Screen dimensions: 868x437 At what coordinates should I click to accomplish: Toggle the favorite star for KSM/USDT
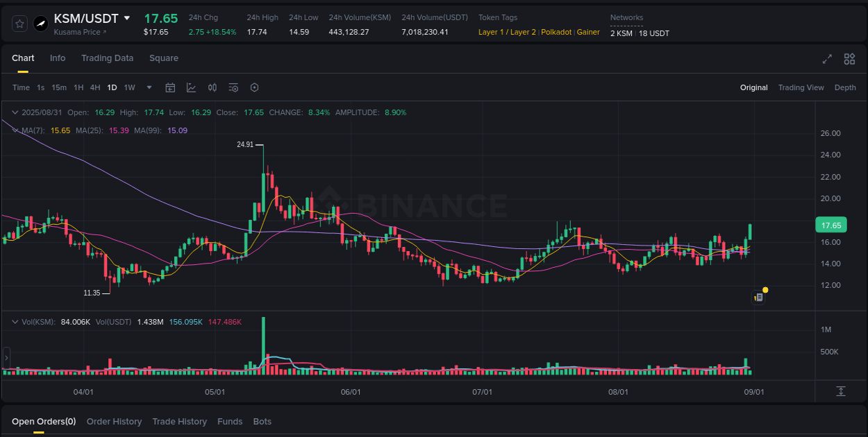[x=19, y=23]
